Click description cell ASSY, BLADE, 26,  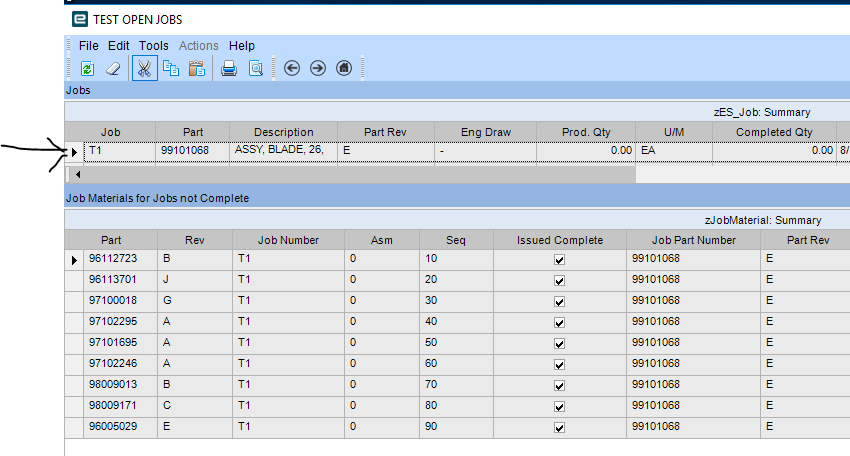click(x=284, y=152)
